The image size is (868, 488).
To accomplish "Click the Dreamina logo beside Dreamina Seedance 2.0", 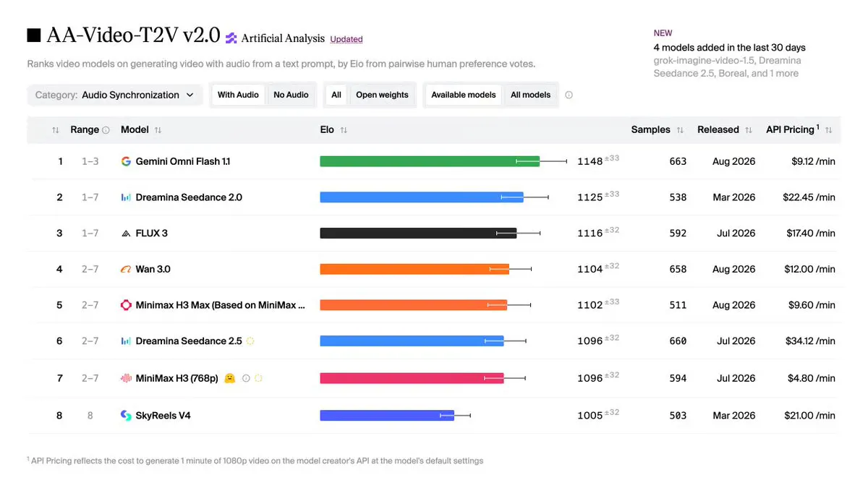I will pos(126,197).
